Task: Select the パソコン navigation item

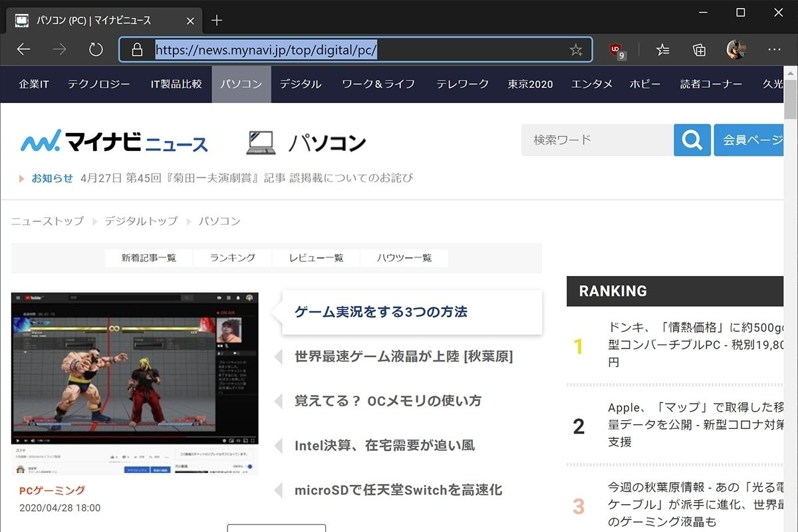Action: point(241,84)
